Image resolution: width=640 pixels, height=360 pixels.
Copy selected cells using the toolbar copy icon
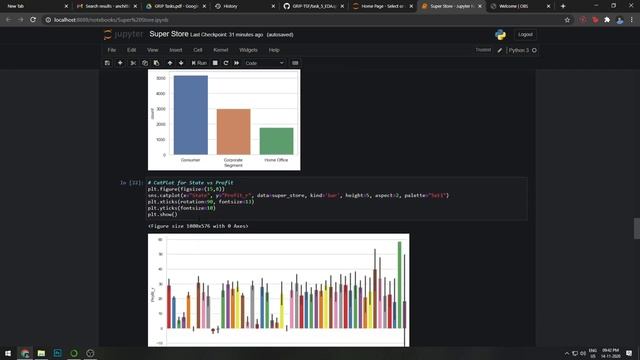pyautogui.click(x=145, y=63)
